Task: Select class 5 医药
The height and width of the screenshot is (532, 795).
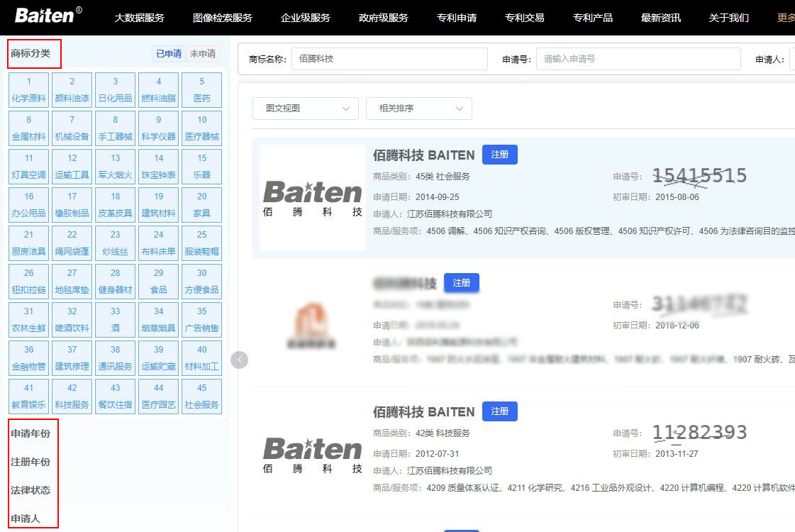Action: 202,90
